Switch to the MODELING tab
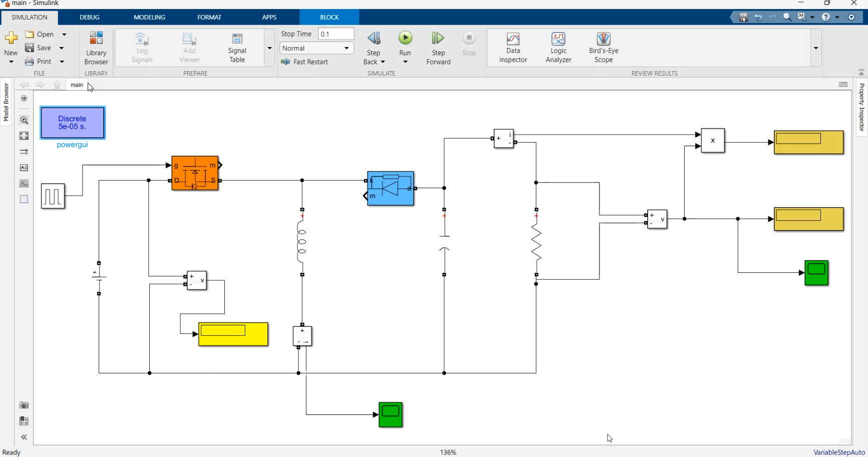The image size is (868, 457). point(149,17)
